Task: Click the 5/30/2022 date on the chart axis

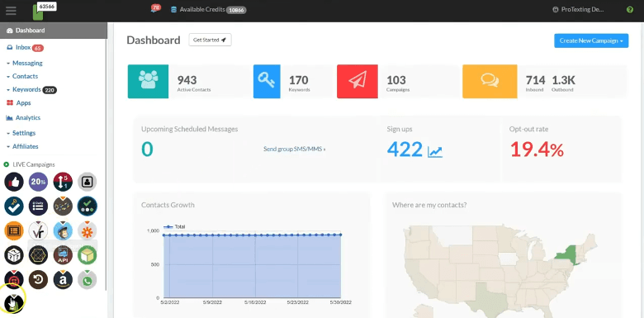Action: pyautogui.click(x=339, y=302)
